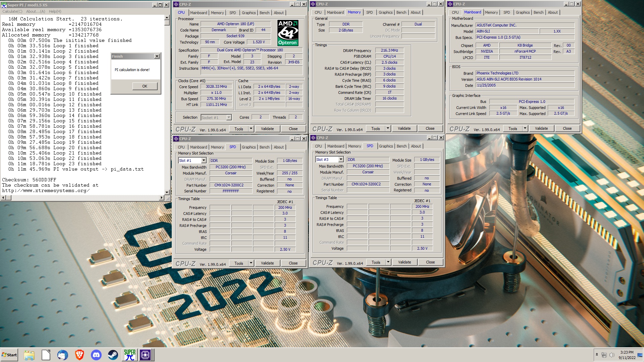Click Show Desktop icon in tray corner
Image resolution: width=644 pixels, height=362 pixels.
640,355
